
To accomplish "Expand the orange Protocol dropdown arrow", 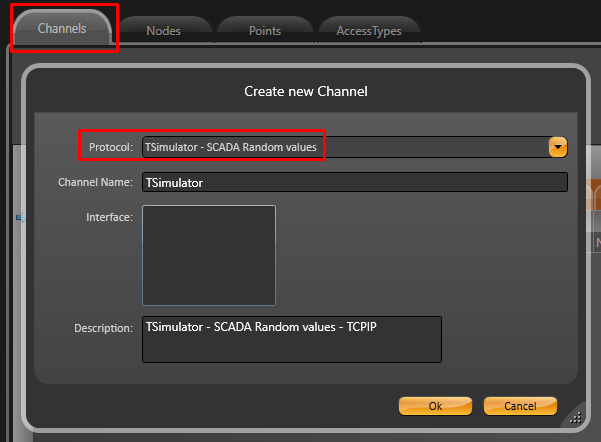I will [558, 148].
